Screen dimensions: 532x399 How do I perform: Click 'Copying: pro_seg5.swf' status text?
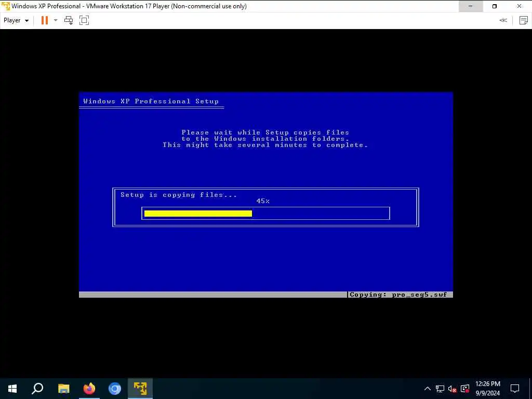[398, 295]
